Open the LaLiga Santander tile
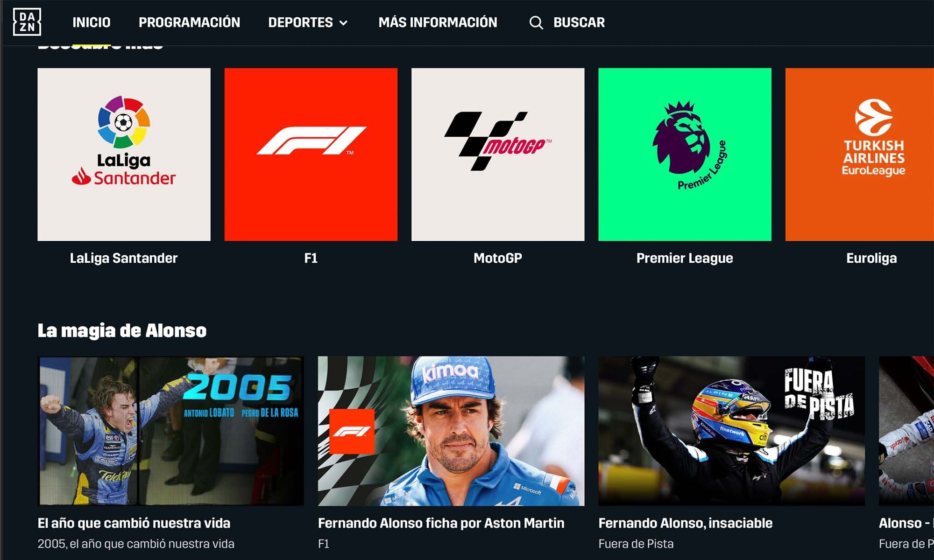 [x=124, y=154]
